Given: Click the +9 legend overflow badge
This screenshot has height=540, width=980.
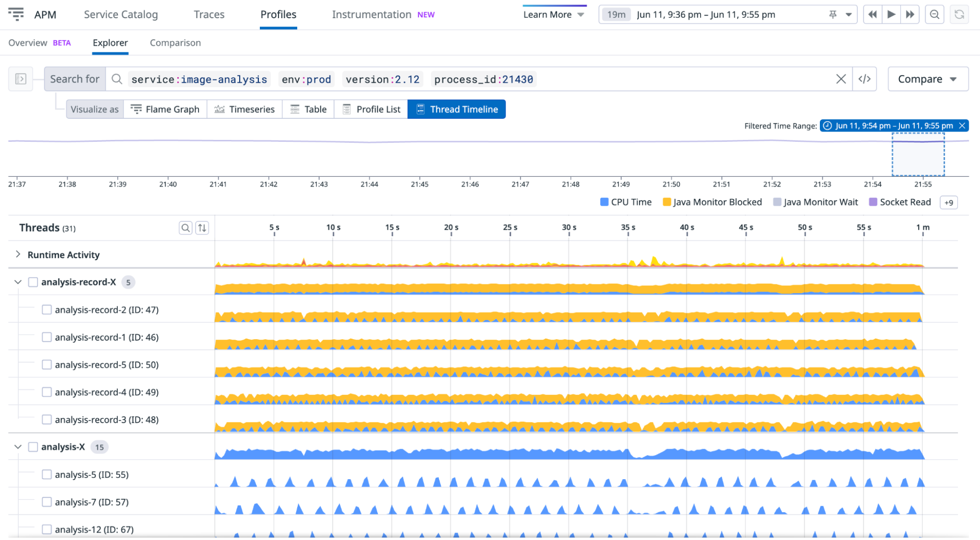Looking at the screenshot, I should pyautogui.click(x=949, y=202).
